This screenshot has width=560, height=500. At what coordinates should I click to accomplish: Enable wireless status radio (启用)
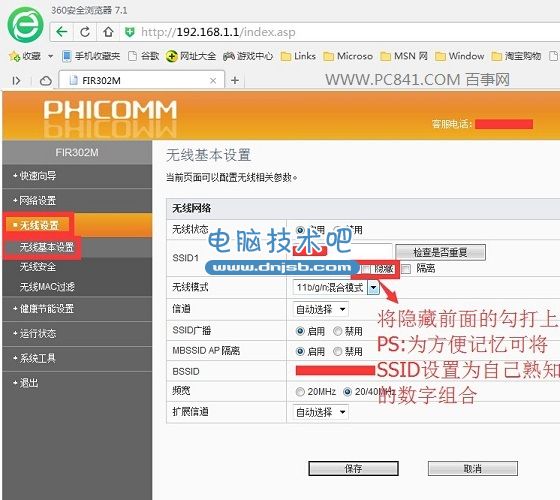(300, 230)
